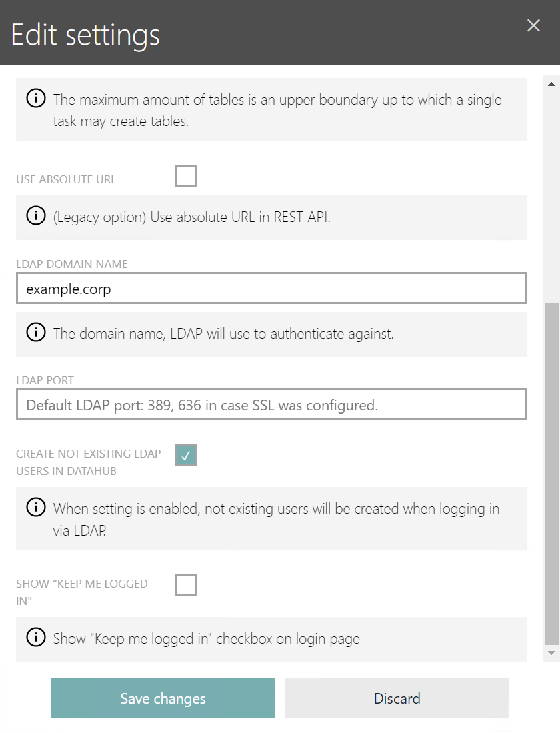Open info tooltip about maximum amount of tables

coord(35,98)
